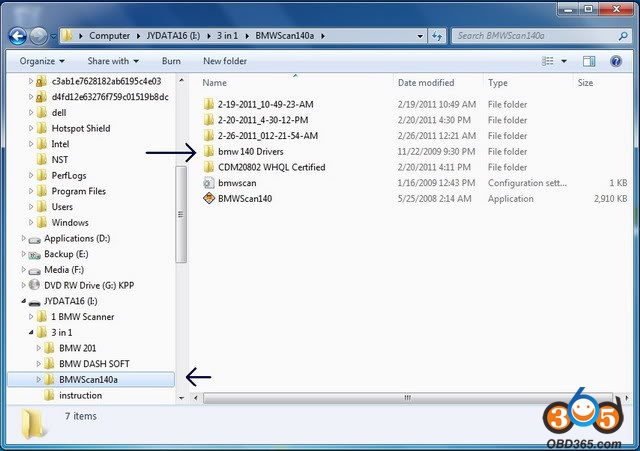640x451 pixels.
Task: Click New folder in the toolbar
Action: [x=225, y=61]
